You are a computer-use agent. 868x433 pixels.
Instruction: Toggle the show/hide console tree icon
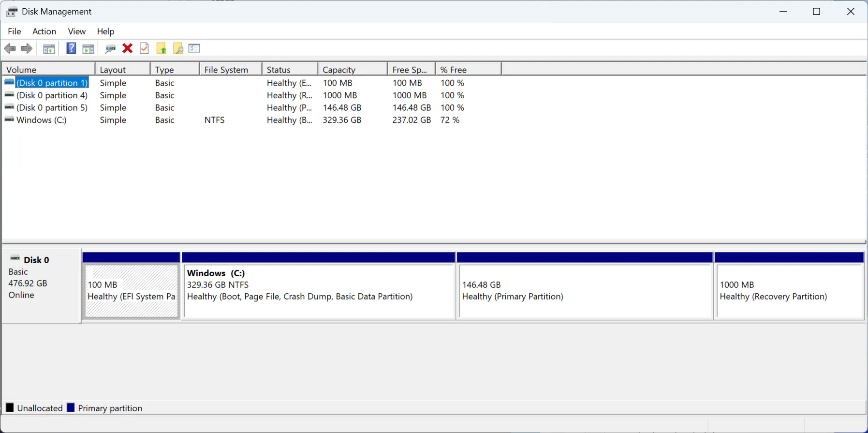(49, 48)
